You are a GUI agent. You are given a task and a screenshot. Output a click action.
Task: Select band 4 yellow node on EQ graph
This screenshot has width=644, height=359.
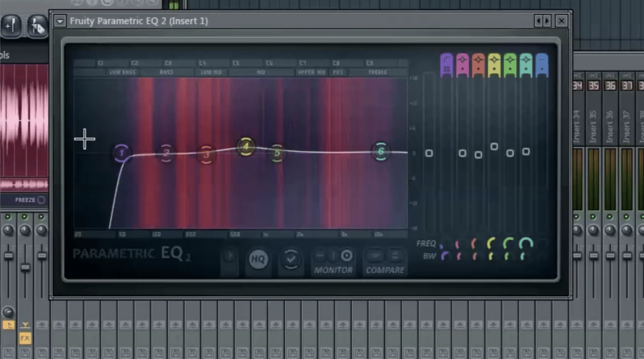246,147
